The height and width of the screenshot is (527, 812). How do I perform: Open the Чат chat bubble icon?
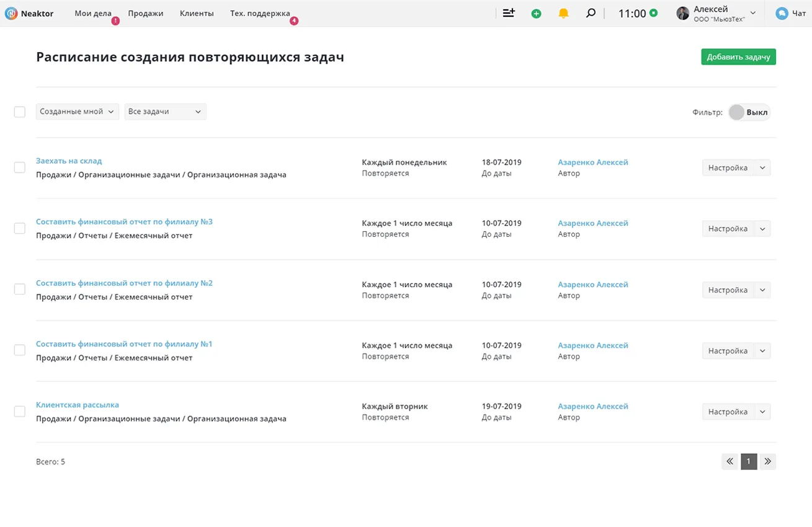point(782,13)
